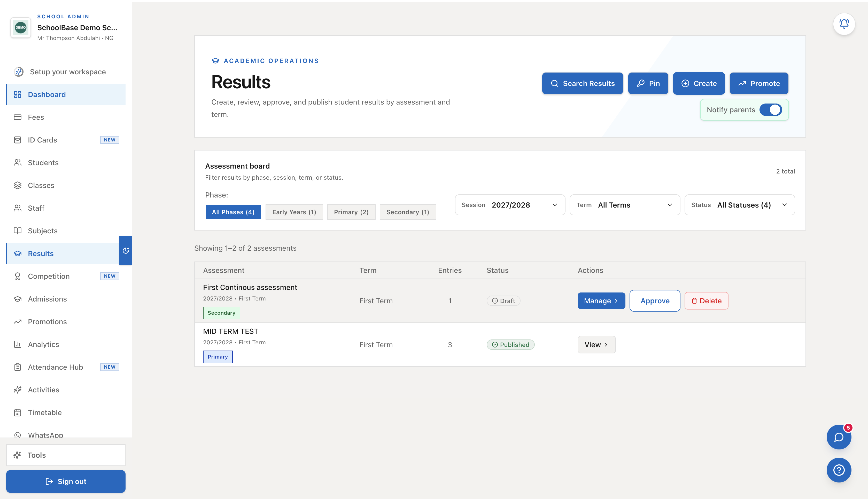
Task: Open the Session 2027/2028 dropdown
Action: click(x=510, y=205)
